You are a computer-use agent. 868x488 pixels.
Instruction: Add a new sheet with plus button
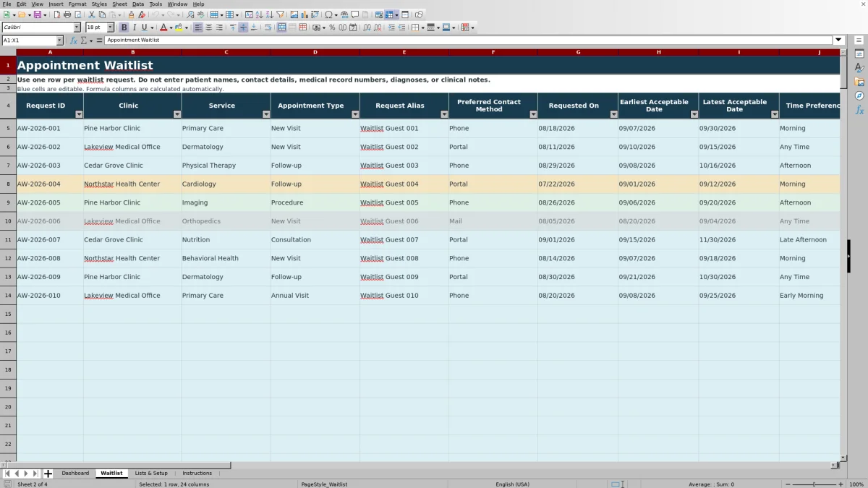pos(48,474)
